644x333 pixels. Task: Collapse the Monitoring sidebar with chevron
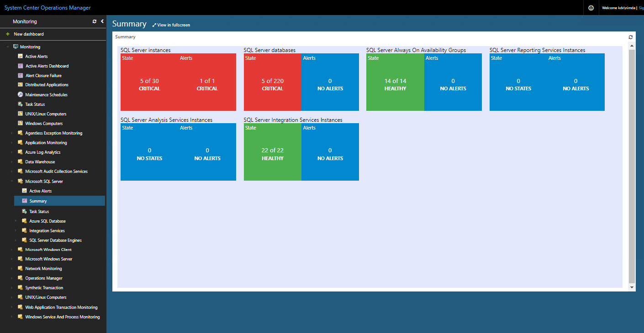[102, 21]
